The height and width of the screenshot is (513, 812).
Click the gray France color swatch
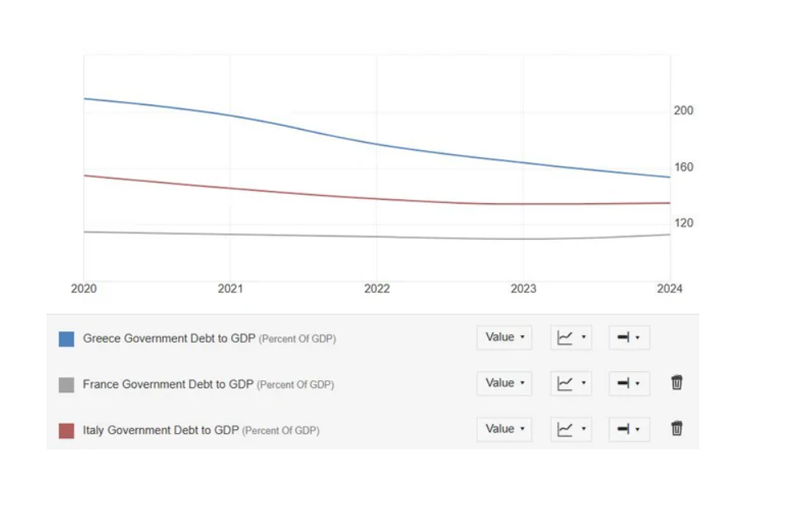(x=66, y=384)
